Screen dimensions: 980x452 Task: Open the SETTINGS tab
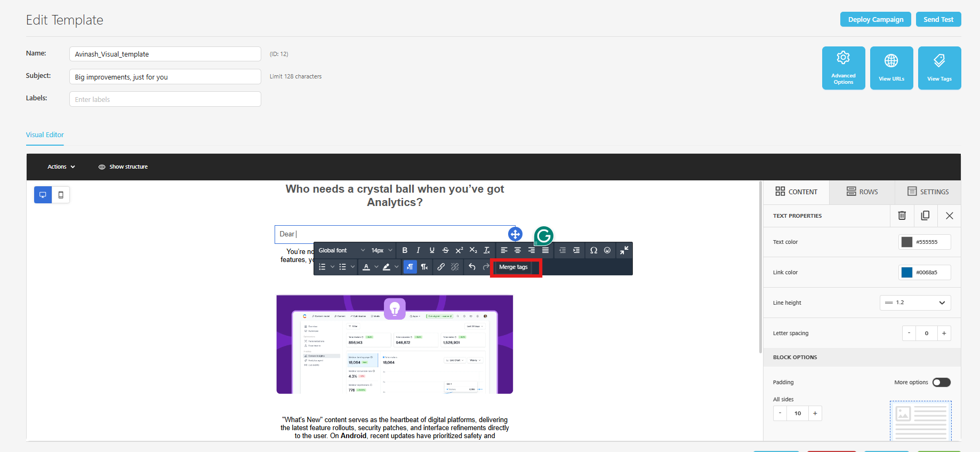928,192
